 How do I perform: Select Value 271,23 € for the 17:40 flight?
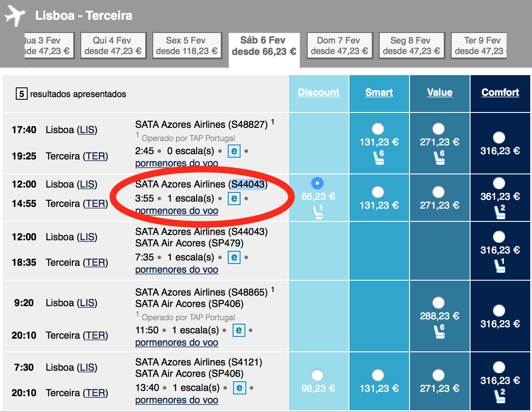[438, 129]
